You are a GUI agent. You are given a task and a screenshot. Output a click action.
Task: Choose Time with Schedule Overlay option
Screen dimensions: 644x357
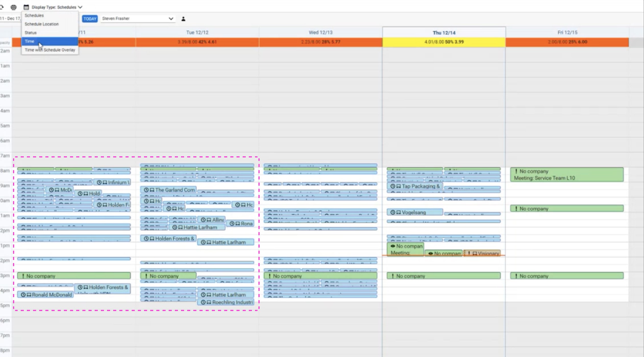click(x=50, y=50)
